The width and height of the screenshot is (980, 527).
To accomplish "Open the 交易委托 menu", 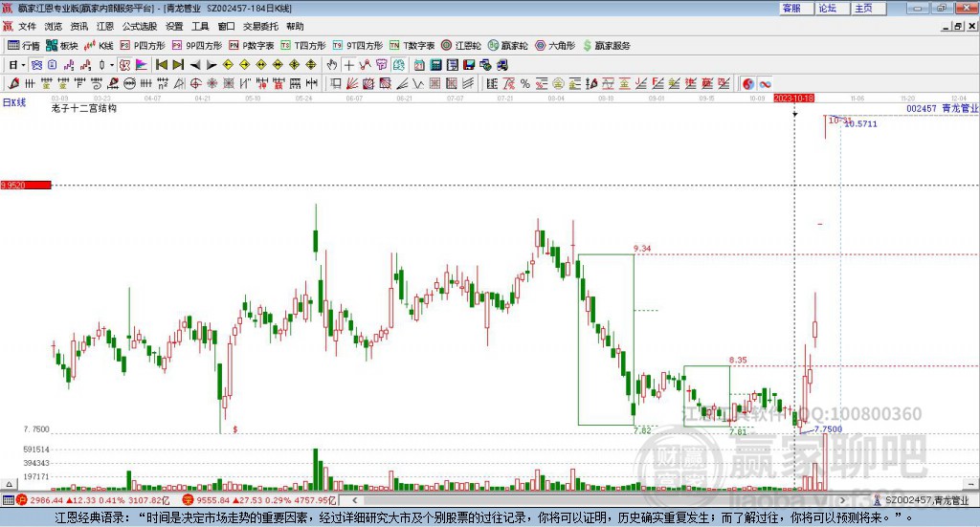I will pos(260,26).
